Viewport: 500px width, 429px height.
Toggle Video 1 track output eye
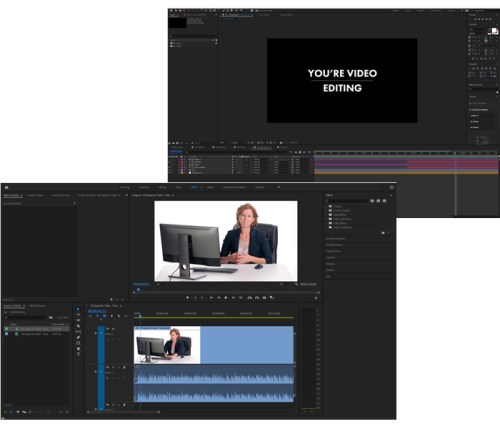pyautogui.click(x=113, y=329)
